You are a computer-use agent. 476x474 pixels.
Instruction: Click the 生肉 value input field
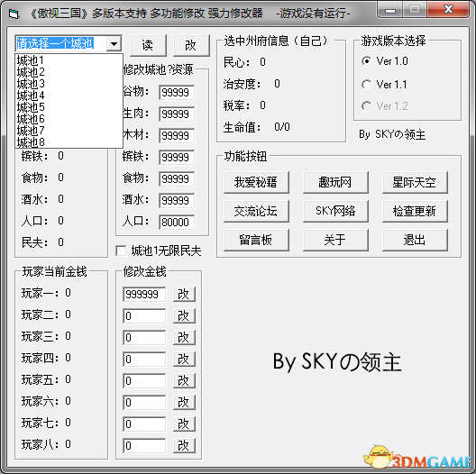(177, 114)
